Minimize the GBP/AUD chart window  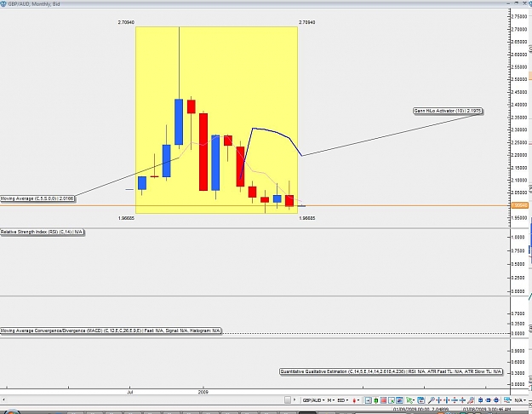[x=508, y=3]
